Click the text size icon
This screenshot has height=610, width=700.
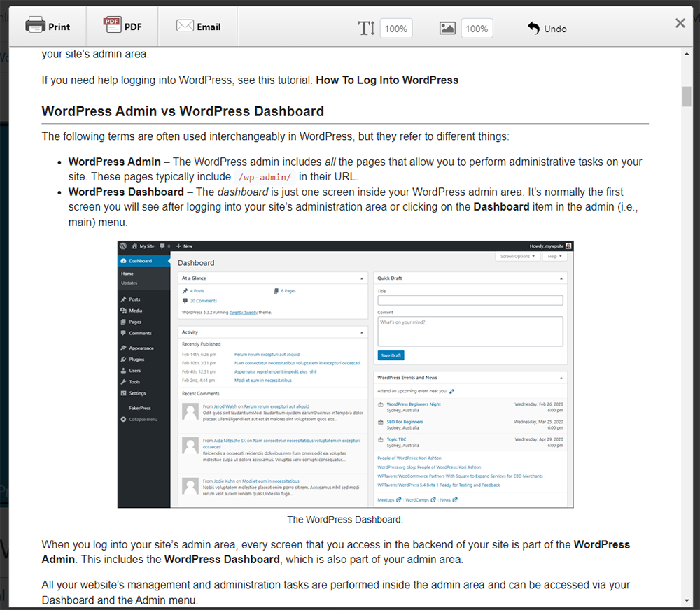pos(367,29)
